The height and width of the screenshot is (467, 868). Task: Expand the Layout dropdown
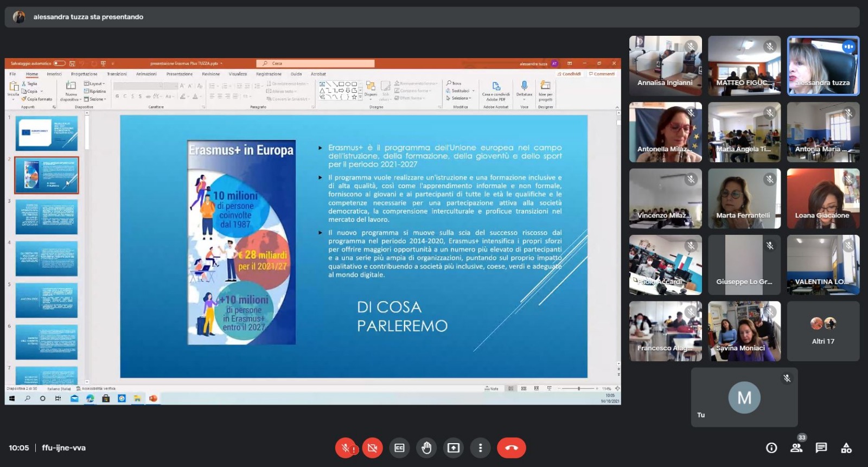pos(94,84)
